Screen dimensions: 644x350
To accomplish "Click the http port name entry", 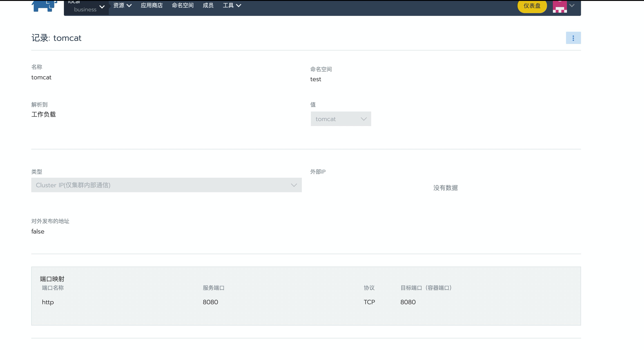I will [48, 302].
